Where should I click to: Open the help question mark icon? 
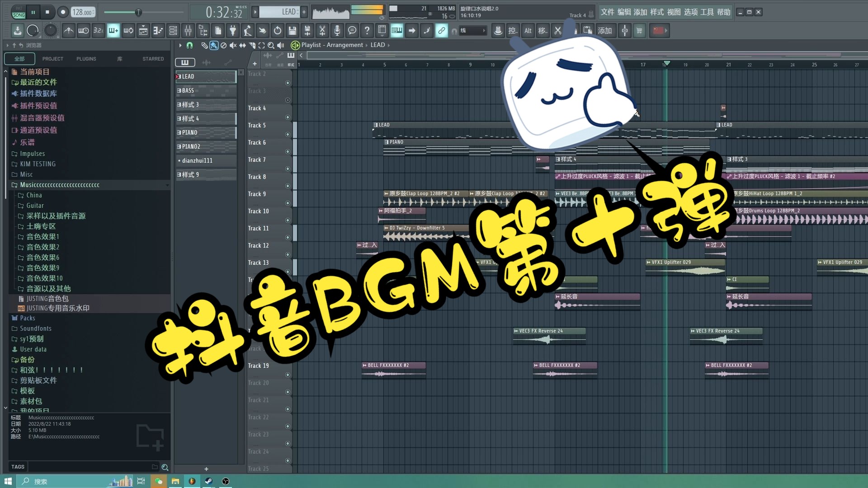pos(367,31)
